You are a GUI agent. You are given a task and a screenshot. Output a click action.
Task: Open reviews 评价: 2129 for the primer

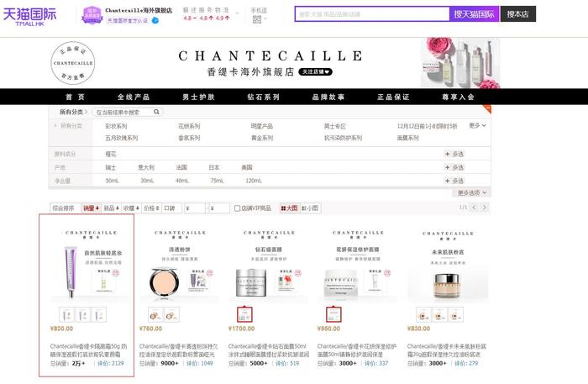pyautogui.click(x=110, y=363)
